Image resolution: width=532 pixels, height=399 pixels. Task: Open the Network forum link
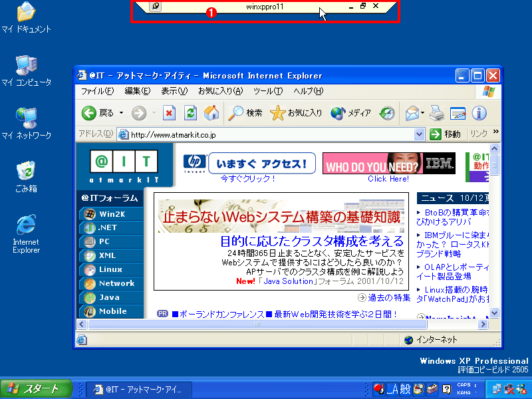111,283
